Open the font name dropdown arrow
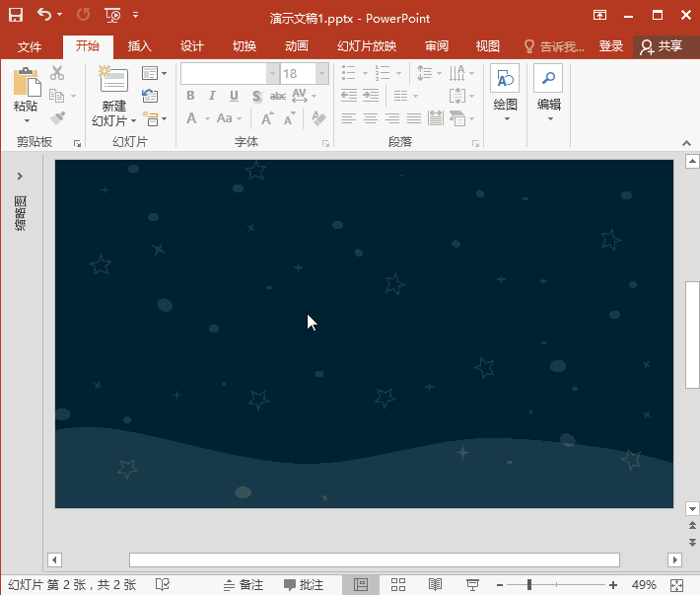 click(x=272, y=74)
